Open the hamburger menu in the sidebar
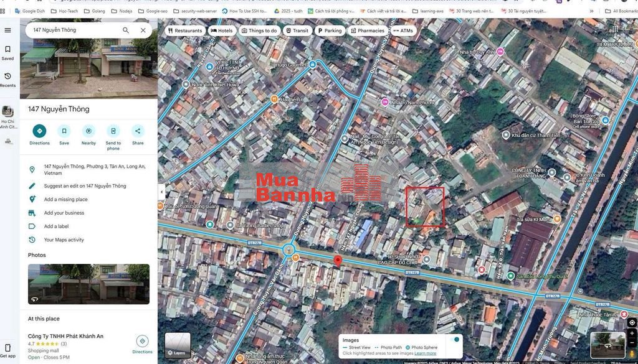Image resolution: width=638 pixels, height=364 pixels. coord(7,30)
